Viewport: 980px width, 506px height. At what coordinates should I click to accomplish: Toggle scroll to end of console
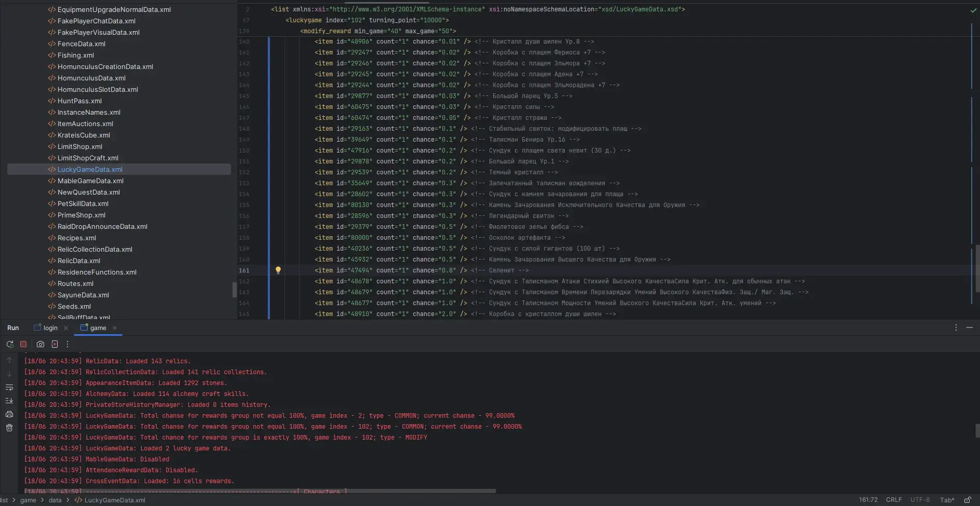(9, 401)
